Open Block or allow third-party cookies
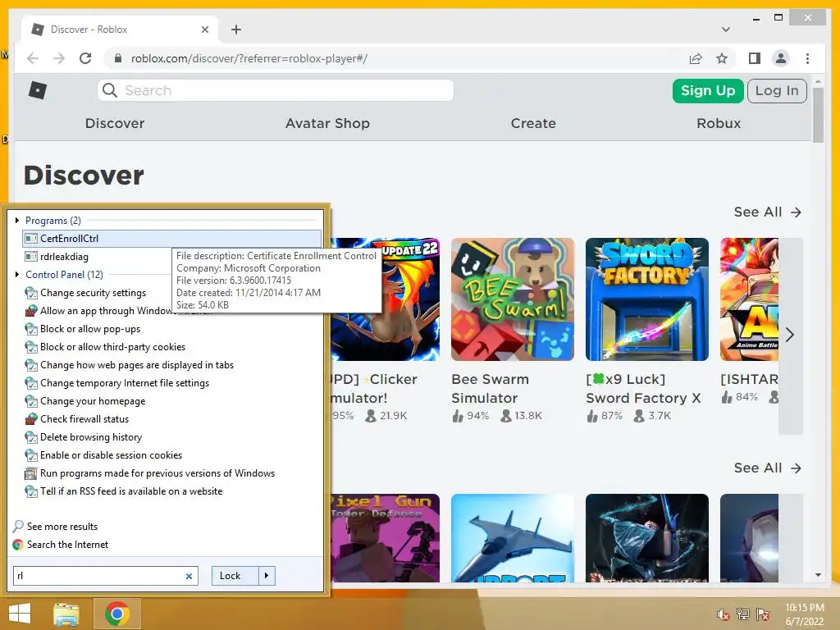 106,347
